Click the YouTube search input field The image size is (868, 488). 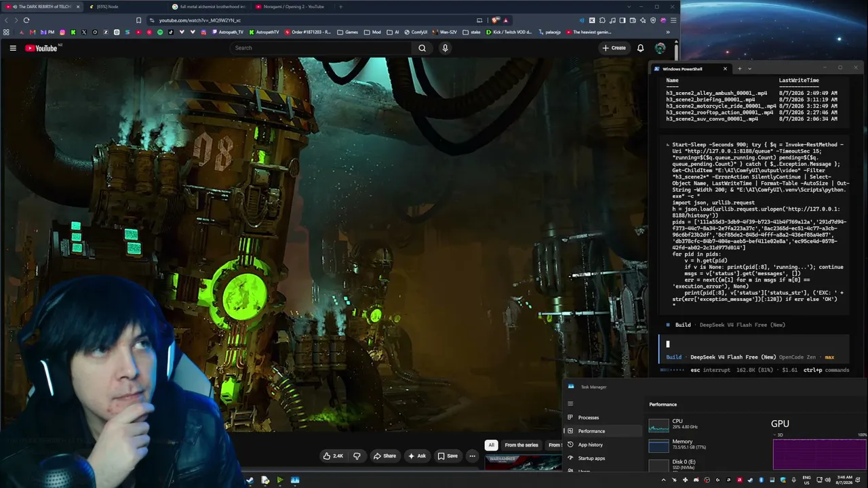click(x=320, y=48)
